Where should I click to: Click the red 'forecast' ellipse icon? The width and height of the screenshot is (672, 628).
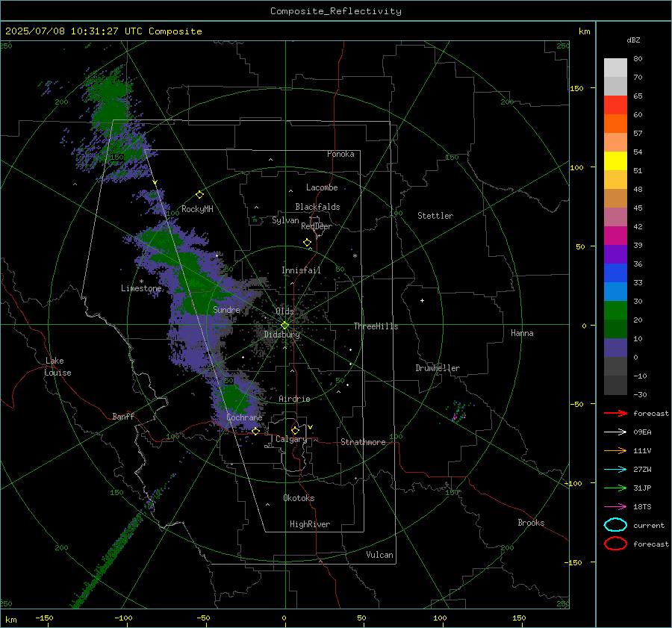(615, 544)
